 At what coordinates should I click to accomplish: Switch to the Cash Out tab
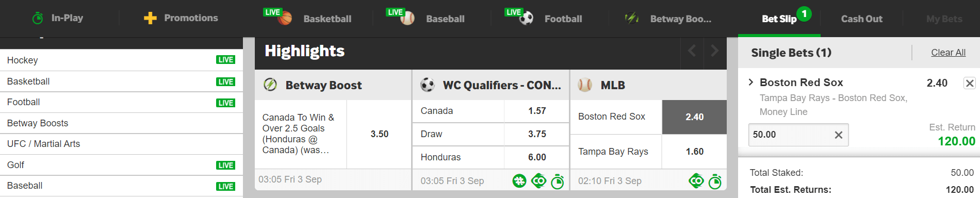click(x=861, y=19)
